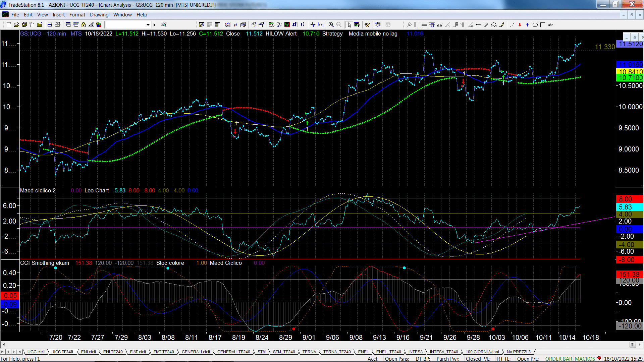The image size is (644, 362).
Task: Switch to the STM tab
Action: (x=262, y=352)
